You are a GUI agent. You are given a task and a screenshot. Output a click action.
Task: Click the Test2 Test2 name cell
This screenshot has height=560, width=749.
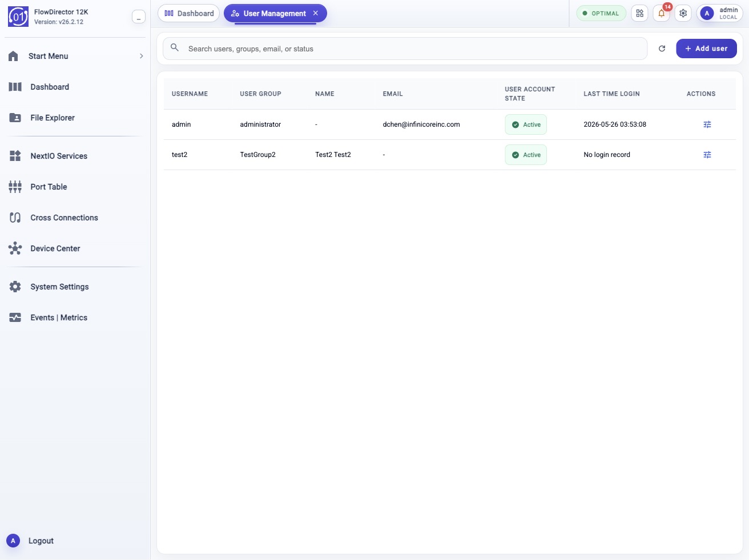tap(333, 155)
